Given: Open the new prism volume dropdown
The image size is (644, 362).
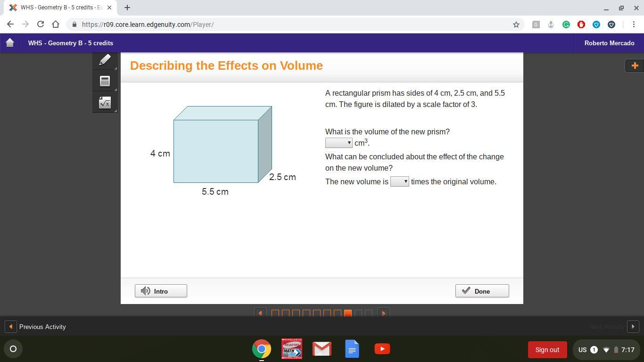Looking at the screenshot, I should coord(339,143).
